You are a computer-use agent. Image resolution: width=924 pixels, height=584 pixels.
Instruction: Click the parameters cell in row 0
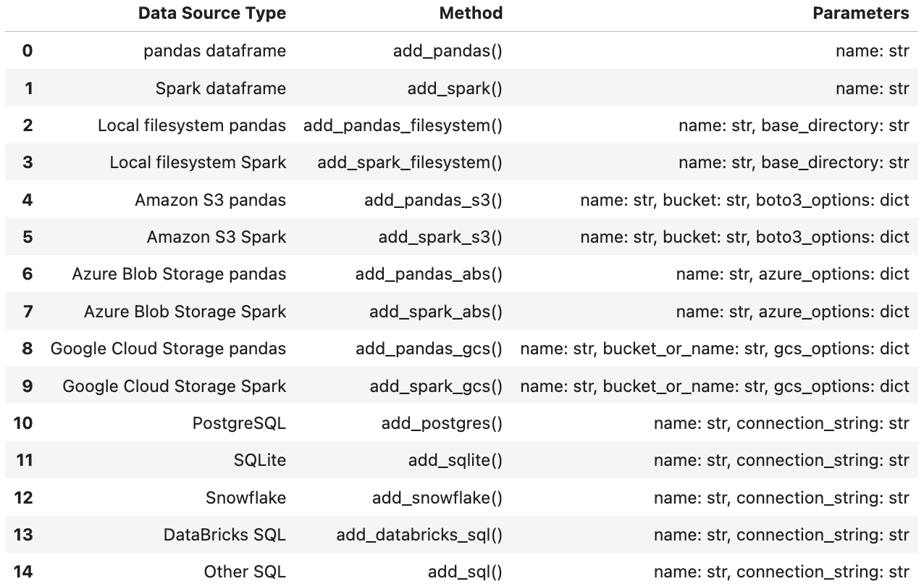coord(872,51)
